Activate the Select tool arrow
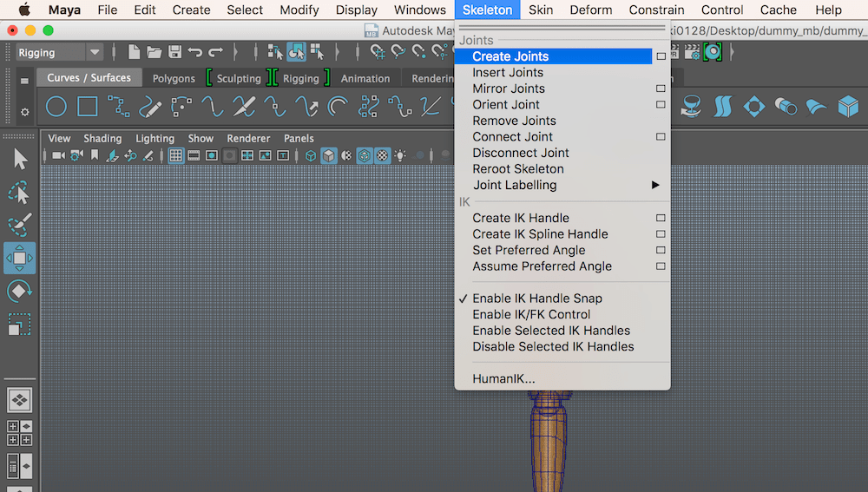 [x=20, y=160]
